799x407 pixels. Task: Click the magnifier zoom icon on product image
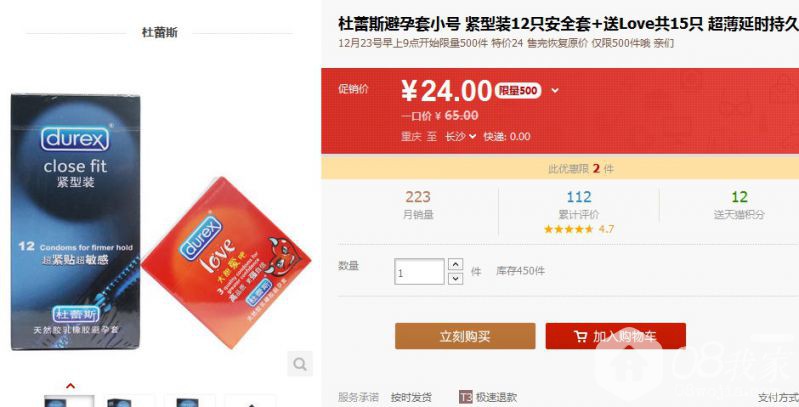click(x=300, y=364)
